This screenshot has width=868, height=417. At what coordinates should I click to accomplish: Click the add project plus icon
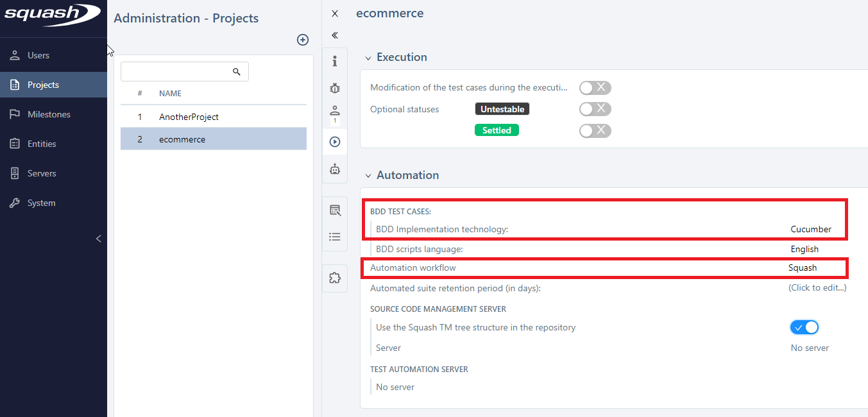tap(303, 40)
